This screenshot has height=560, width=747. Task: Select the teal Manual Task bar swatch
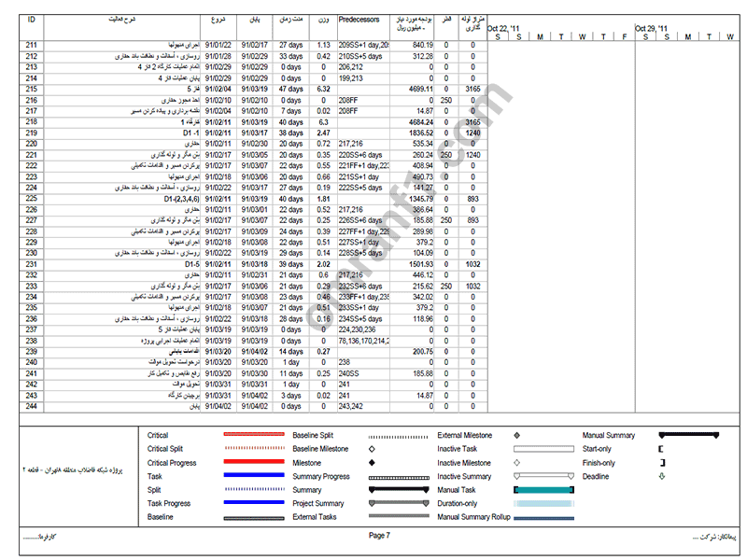coord(543,490)
